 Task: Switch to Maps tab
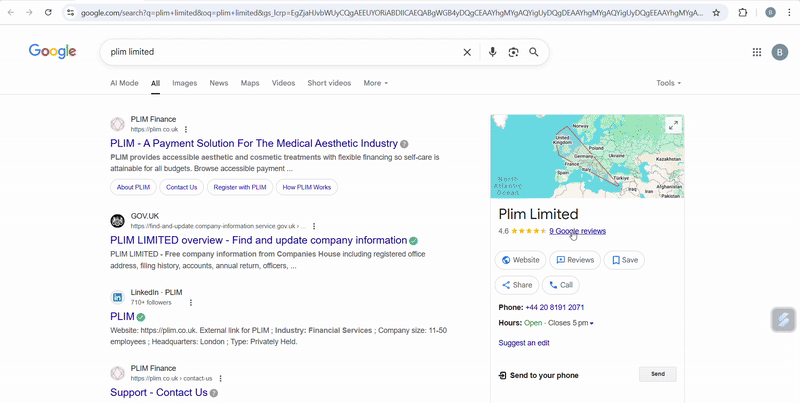[x=250, y=83]
